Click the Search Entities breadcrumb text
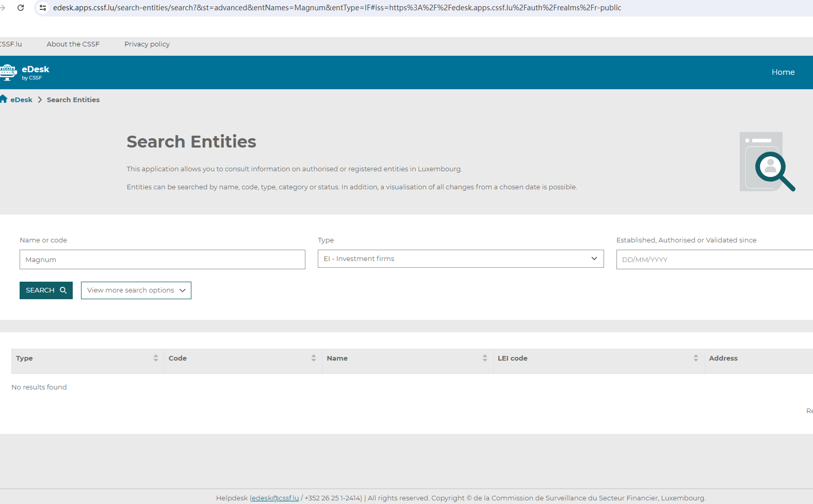Image resolution: width=813 pixels, height=504 pixels. click(73, 100)
